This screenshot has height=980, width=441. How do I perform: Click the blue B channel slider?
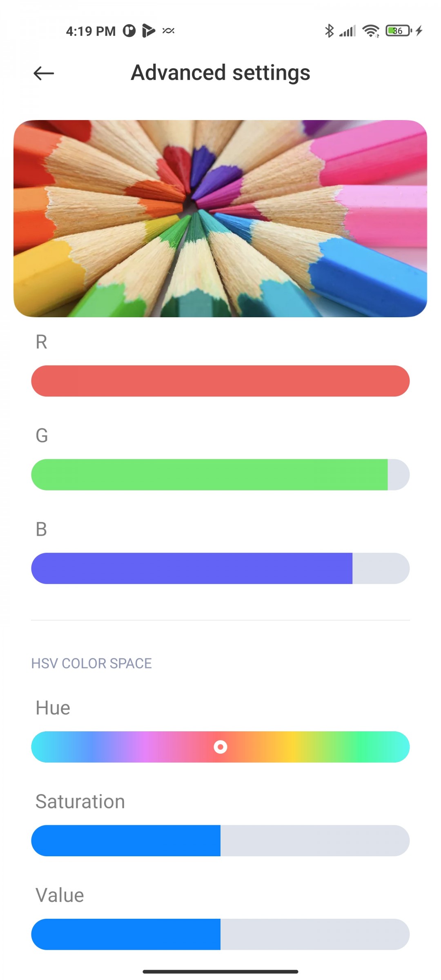192,568
